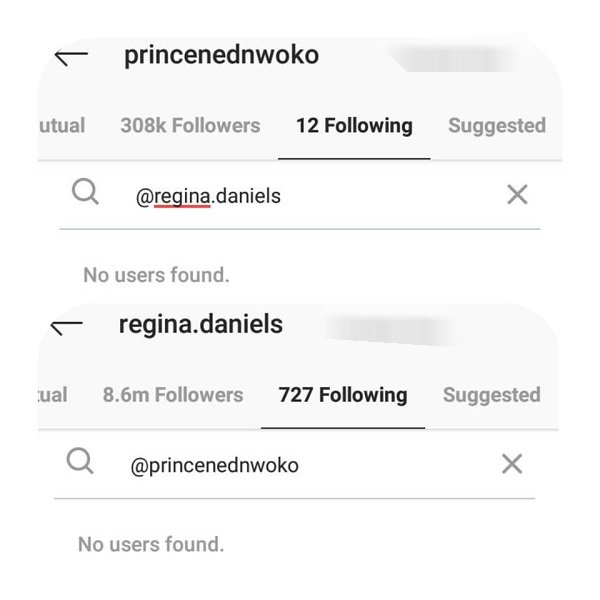Screen dimensions: 600x600
Task: Click the search icon beside @regina.daniels query
Action: point(86,193)
